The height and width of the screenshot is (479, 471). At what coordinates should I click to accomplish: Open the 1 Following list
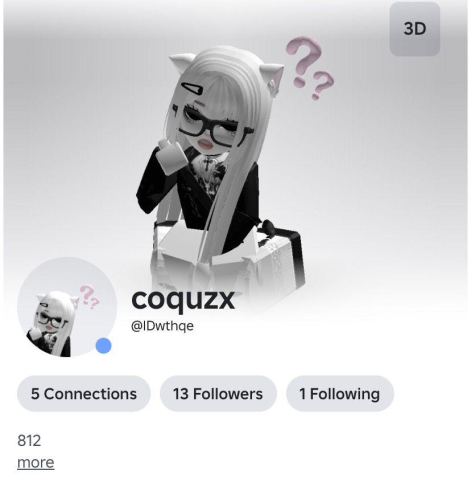pyautogui.click(x=340, y=394)
